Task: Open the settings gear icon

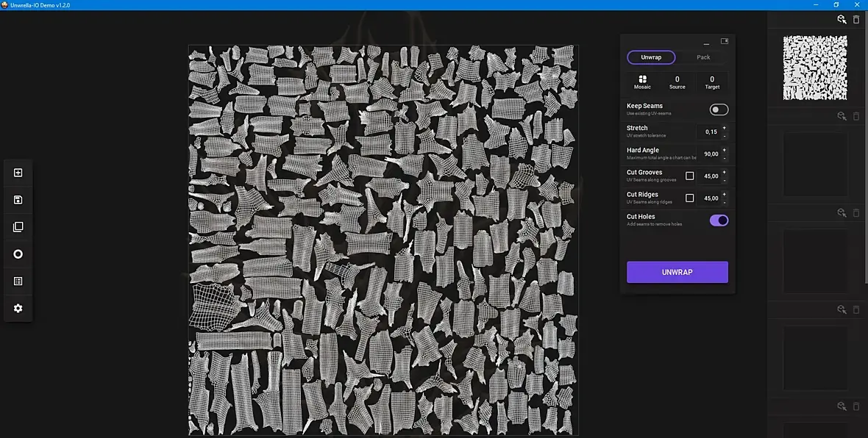Action: click(x=18, y=308)
